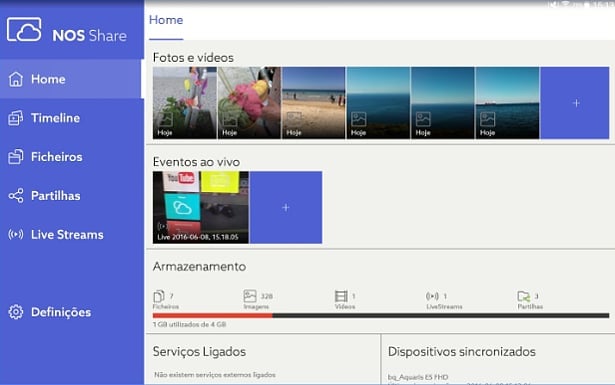Open Live Streams broadcast icon
This screenshot has height=385, width=615.
(x=16, y=234)
